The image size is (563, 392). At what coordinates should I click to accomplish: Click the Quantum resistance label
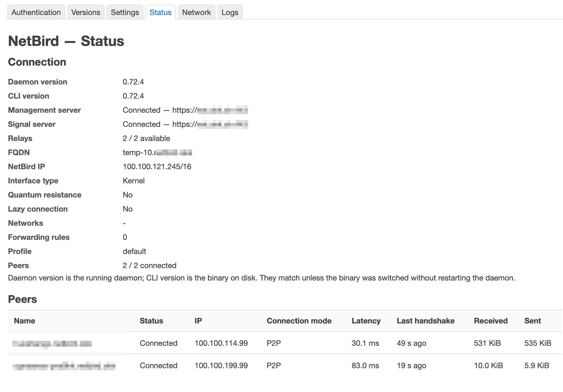[x=44, y=195]
